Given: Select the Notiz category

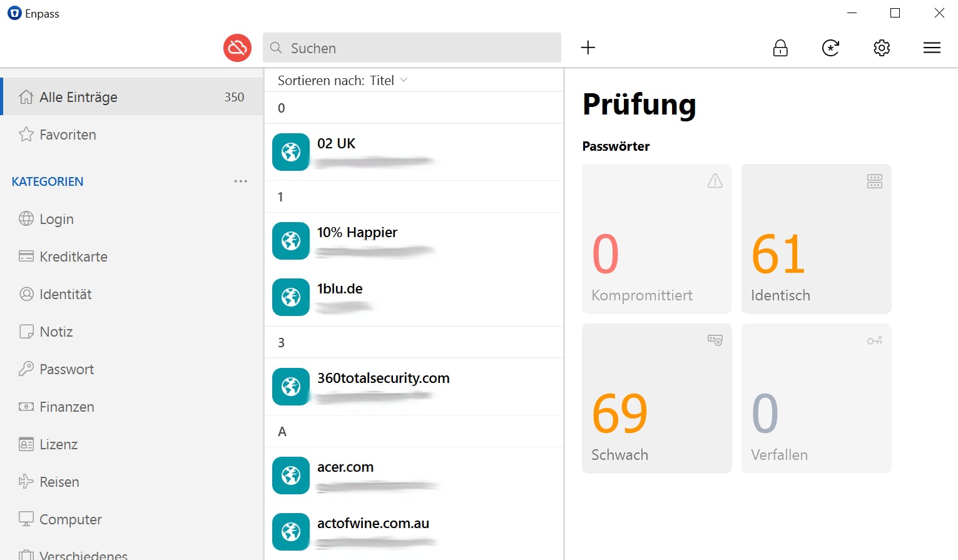Looking at the screenshot, I should 131,332.
